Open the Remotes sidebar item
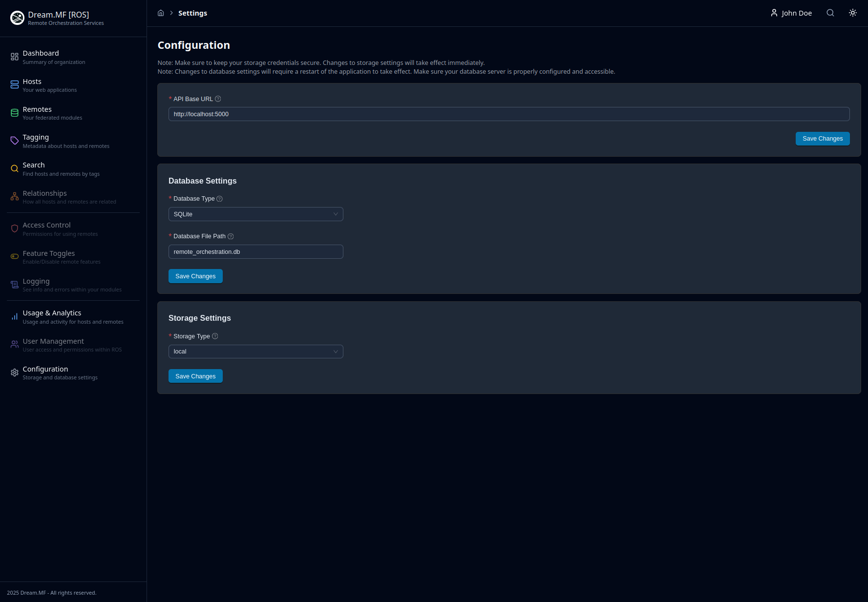Screen dimensions: 868x602 click(37, 113)
